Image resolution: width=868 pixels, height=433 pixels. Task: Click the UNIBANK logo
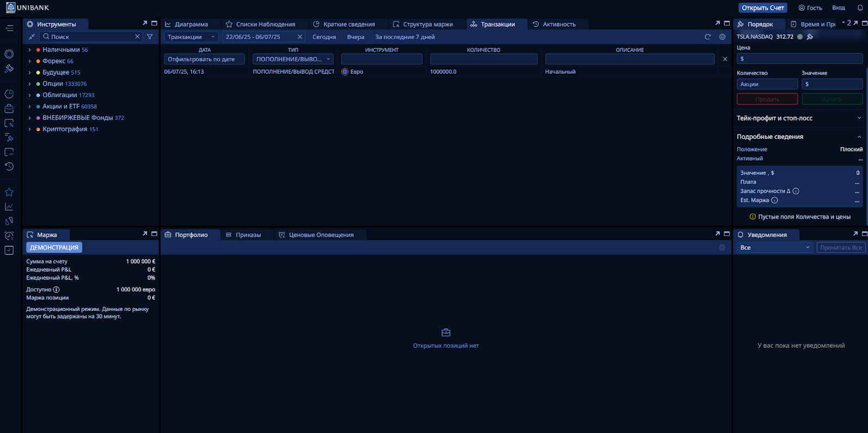(x=27, y=8)
